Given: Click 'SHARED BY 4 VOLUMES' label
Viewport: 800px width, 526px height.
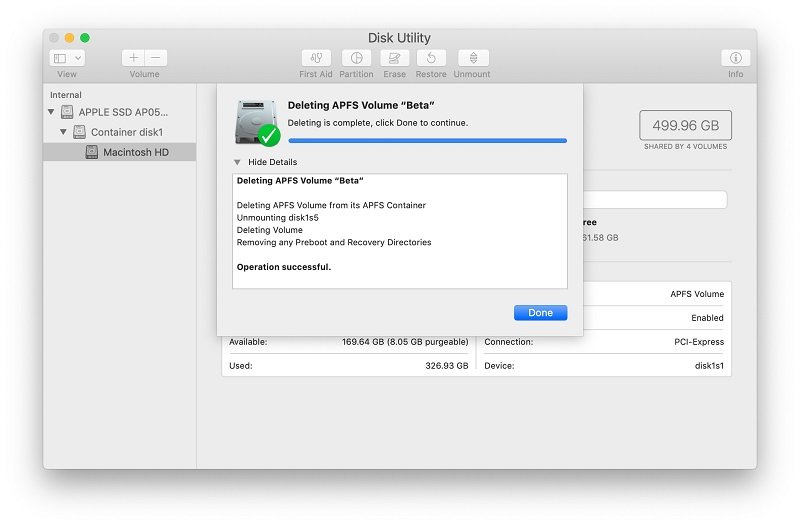Looking at the screenshot, I should 685,146.
